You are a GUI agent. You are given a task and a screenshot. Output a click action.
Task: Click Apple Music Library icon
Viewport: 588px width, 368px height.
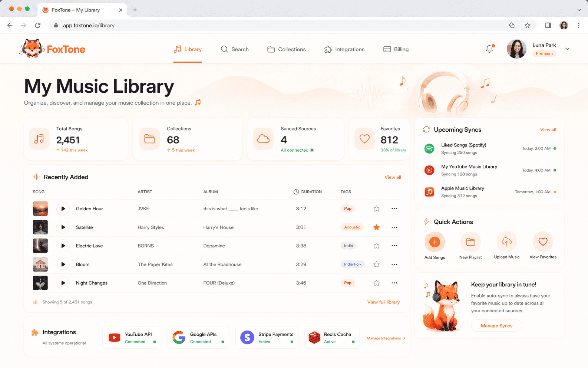point(429,192)
